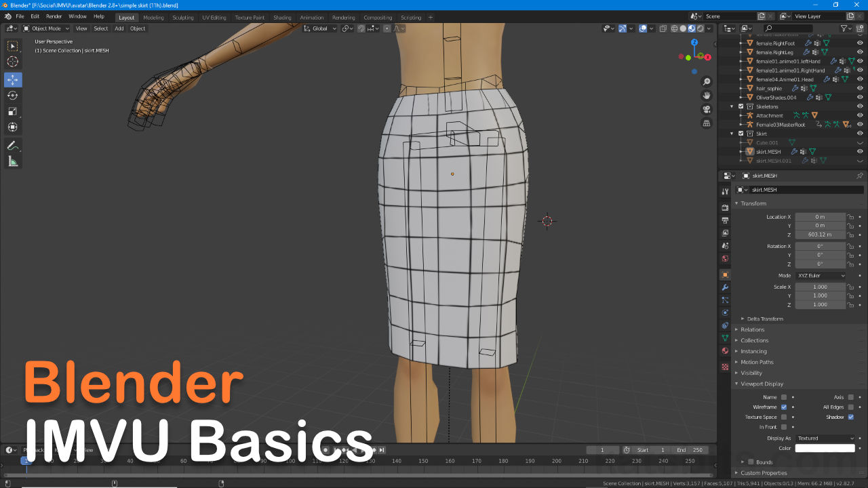Open the Object Data mesh properties tab
Image resolution: width=868 pixels, height=488 pixels.
(x=725, y=338)
